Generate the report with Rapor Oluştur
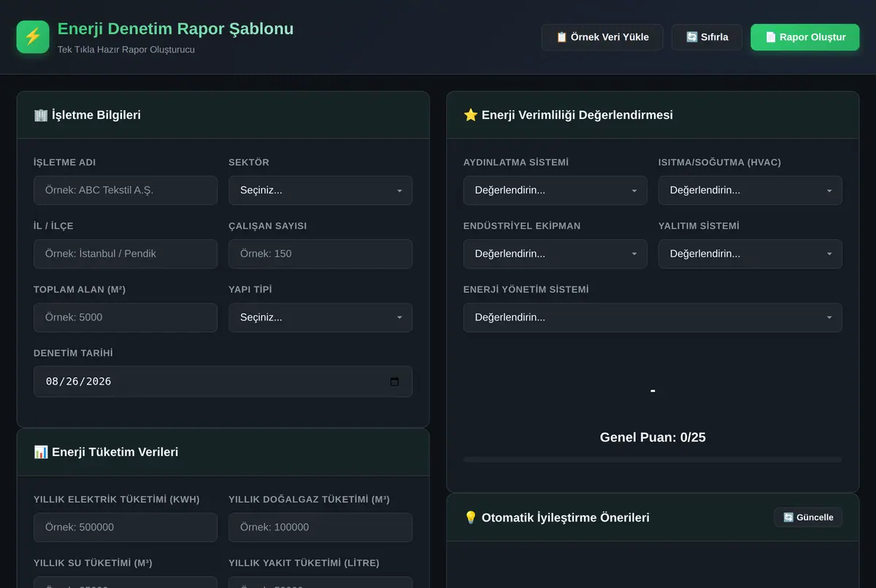Image resolution: width=876 pixels, height=588 pixels. click(x=805, y=37)
